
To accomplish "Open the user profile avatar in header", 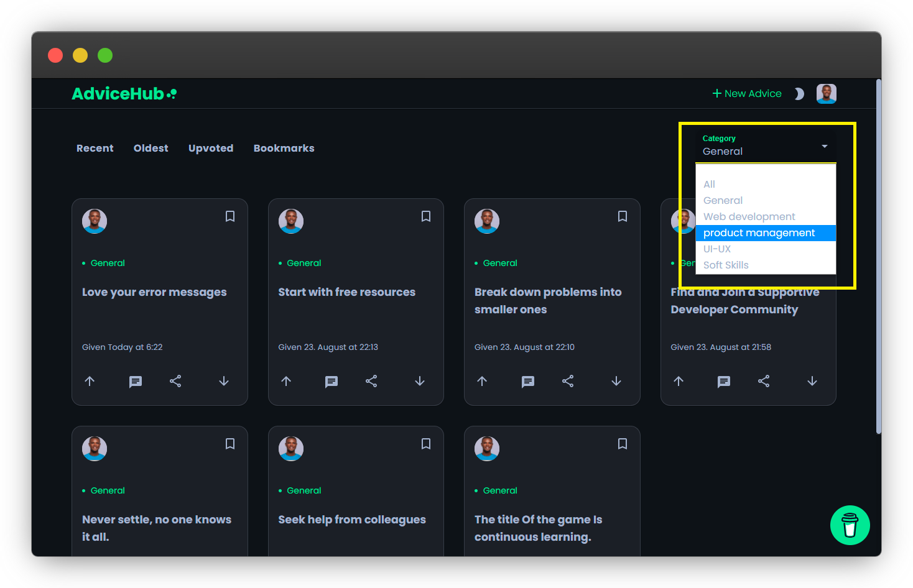I will tap(827, 94).
